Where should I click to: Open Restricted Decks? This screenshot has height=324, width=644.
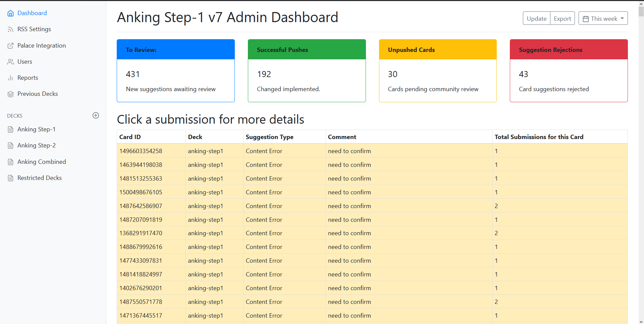[40, 178]
